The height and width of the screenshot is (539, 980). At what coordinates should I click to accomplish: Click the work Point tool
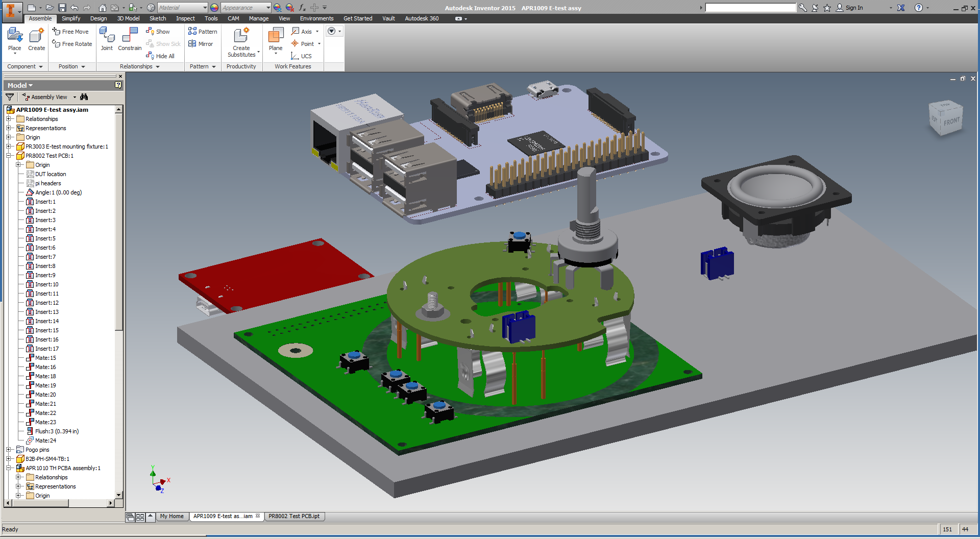[x=303, y=44]
